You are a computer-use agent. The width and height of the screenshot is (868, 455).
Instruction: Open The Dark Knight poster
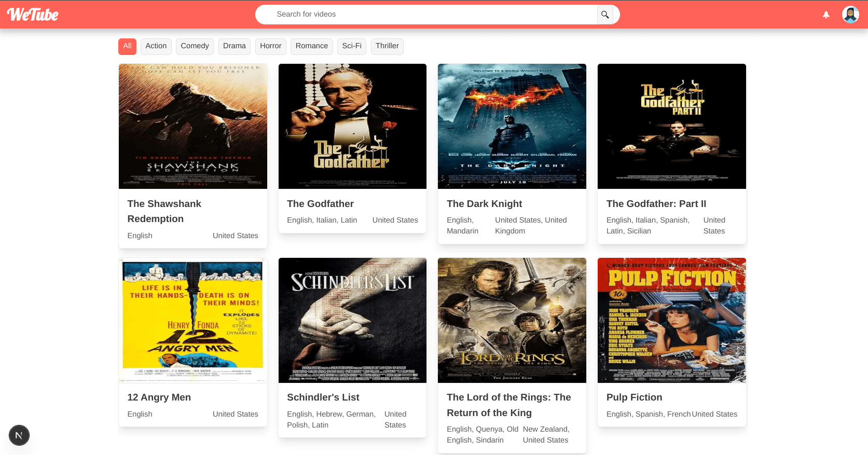(x=512, y=126)
